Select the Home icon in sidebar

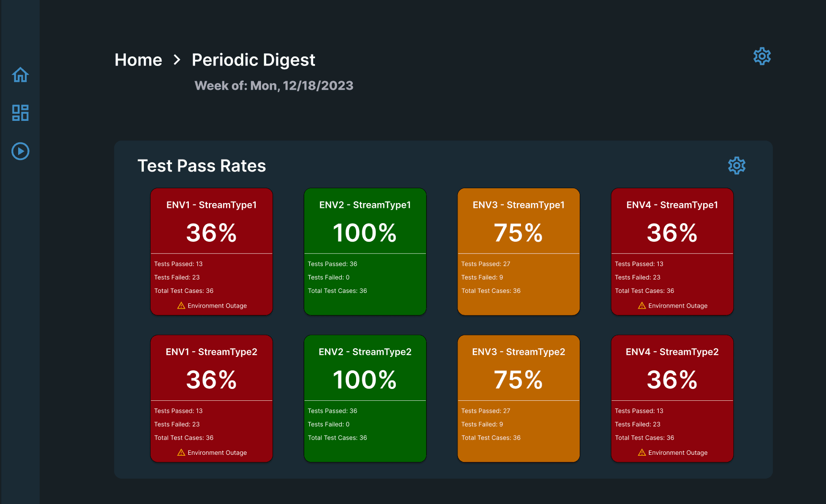[x=20, y=75]
